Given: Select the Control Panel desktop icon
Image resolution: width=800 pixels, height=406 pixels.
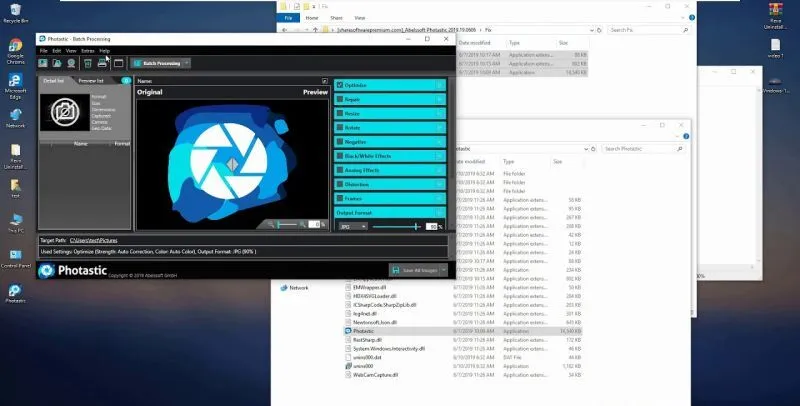Looking at the screenshot, I should point(16,259).
